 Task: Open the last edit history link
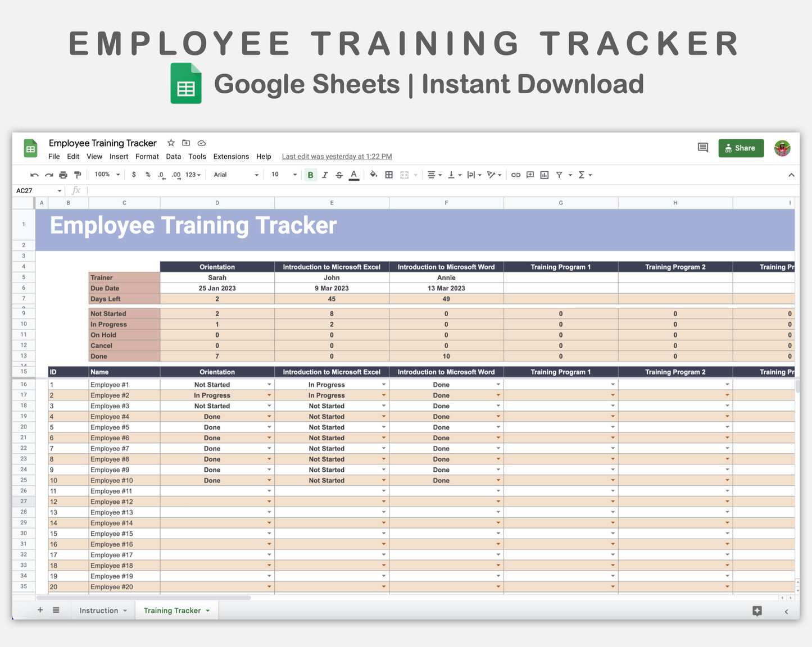336,156
